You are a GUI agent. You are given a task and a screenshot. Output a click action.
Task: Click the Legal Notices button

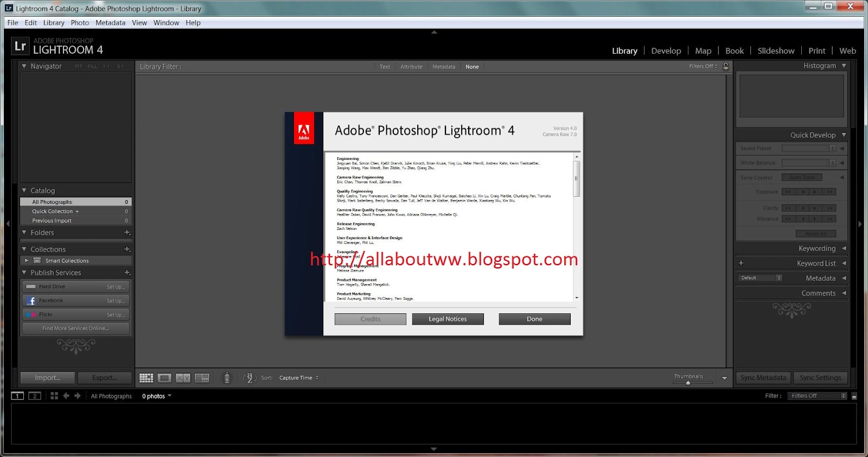click(448, 319)
